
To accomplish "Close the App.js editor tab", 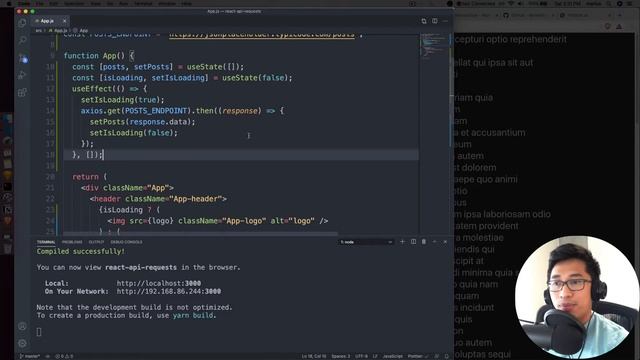I will 64,21.
